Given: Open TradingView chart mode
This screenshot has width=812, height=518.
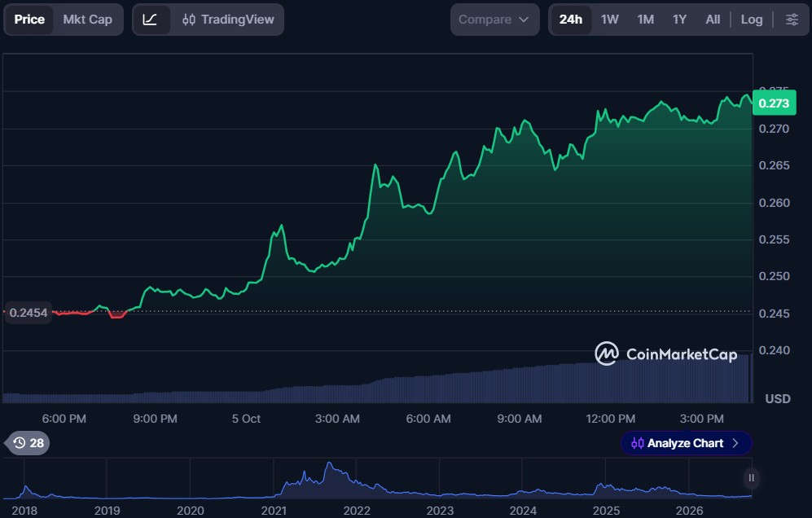Looking at the screenshot, I should (228, 20).
